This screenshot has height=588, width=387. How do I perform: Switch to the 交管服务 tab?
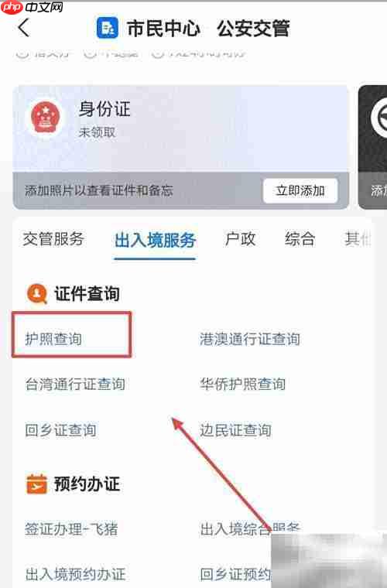tap(53, 239)
